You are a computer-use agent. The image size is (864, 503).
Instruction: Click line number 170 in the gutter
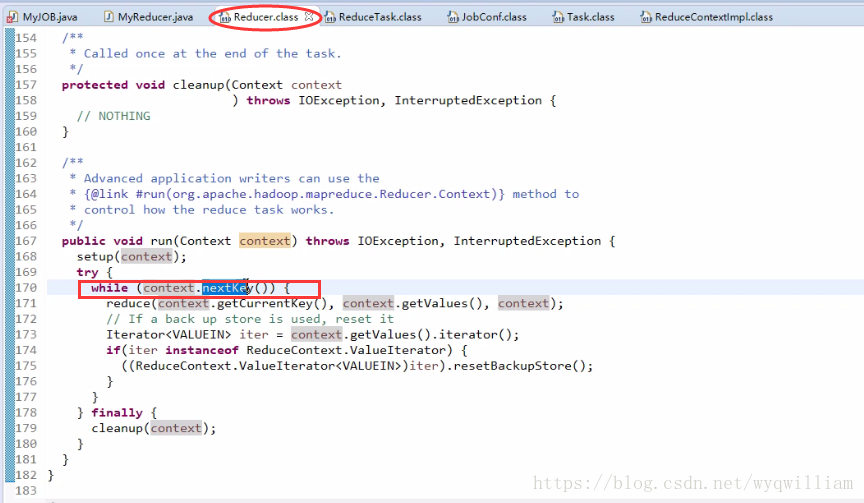[x=26, y=288]
